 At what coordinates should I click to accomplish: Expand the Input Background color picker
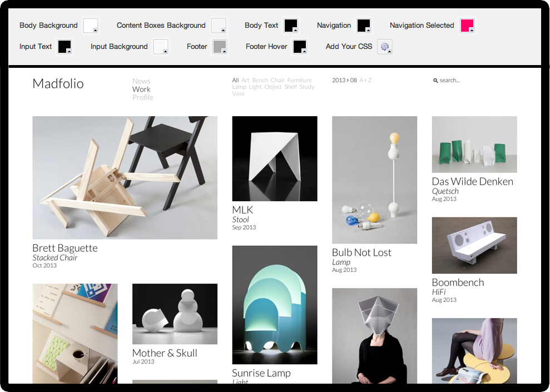point(161,47)
